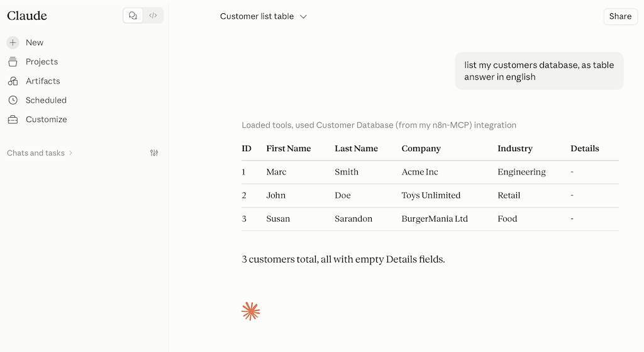Click the Last Name column header
The image size is (644, 352).
click(356, 149)
